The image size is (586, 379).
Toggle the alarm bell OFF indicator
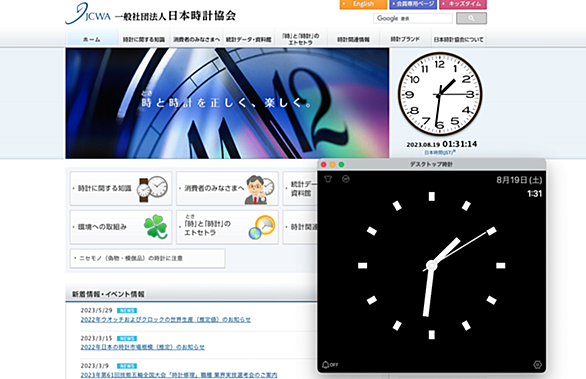point(330,364)
